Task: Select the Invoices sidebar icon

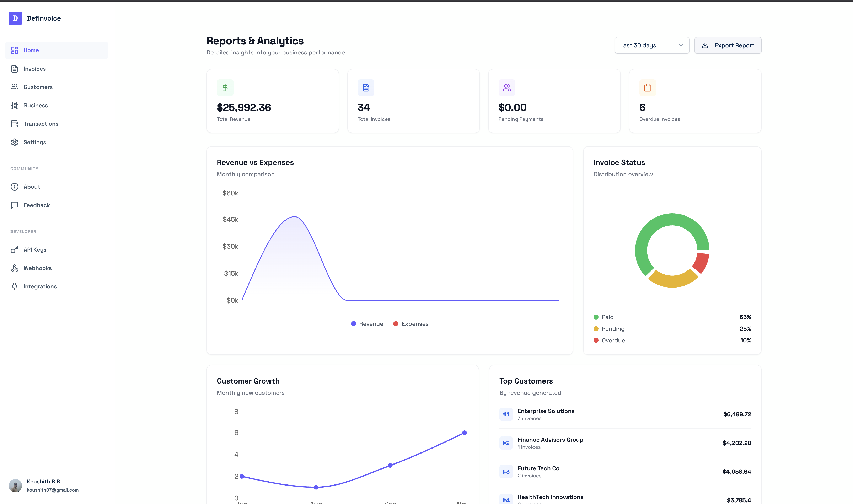Action: coord(15,69)
